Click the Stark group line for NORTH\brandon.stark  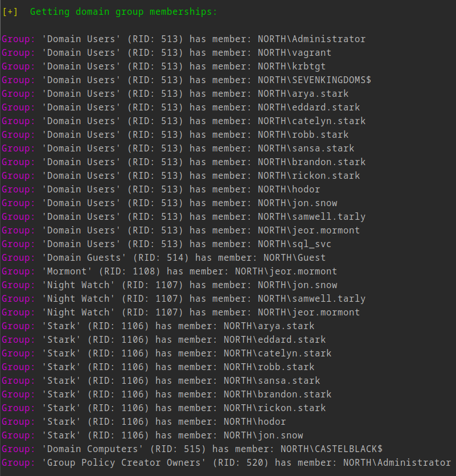coord(167,395)
